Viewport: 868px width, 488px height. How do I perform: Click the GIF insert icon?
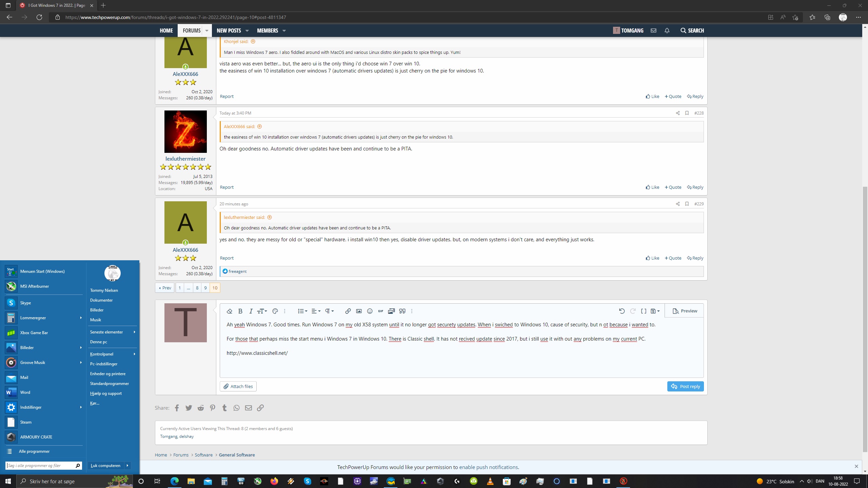(380, 311)
